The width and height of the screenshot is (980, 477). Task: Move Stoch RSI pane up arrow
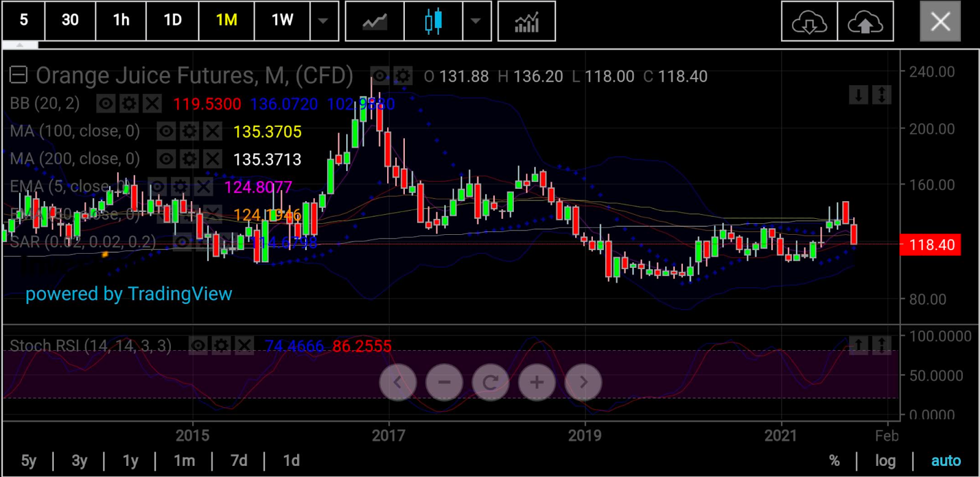[x=858, y=346]
